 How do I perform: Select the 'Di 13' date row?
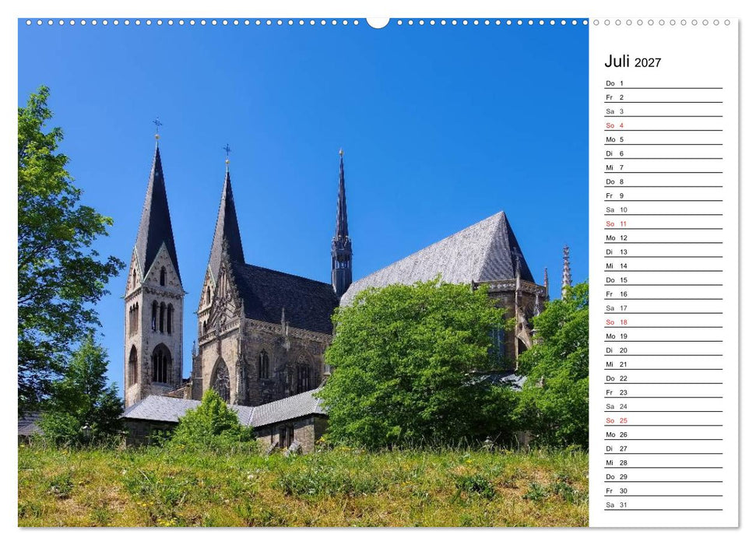pyautogui.click(x=663, y=251)
